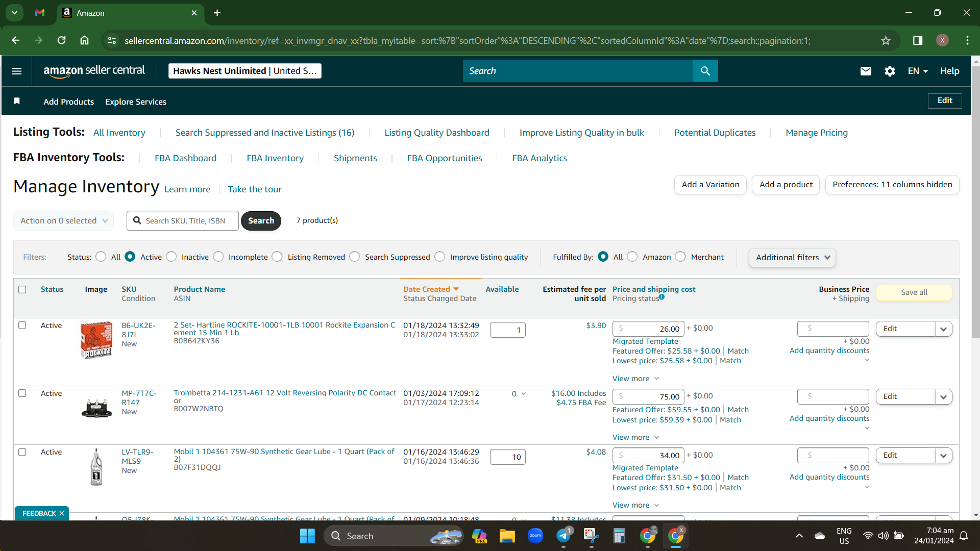Select checkbox for Mobil 1 LV-TLR9-MLS9 row

point(22,452)
